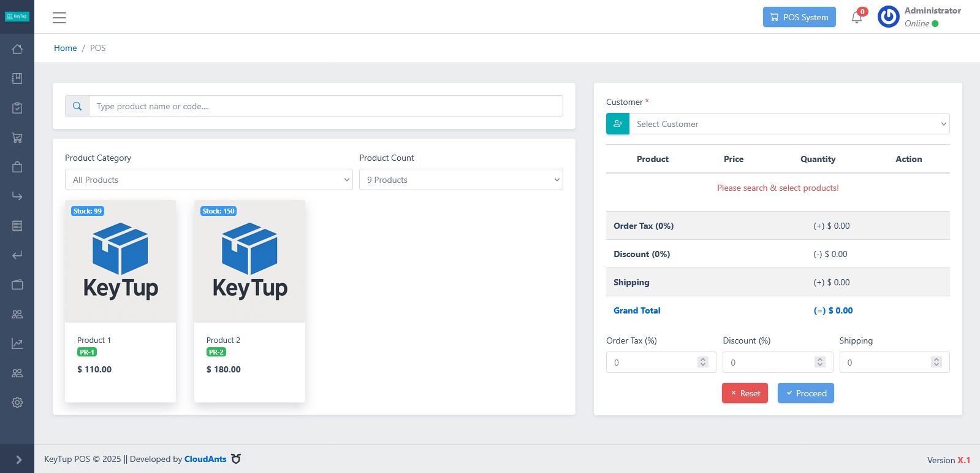Click the magnifier icon beside the product search
980x473 pixels.
point(77,106)
